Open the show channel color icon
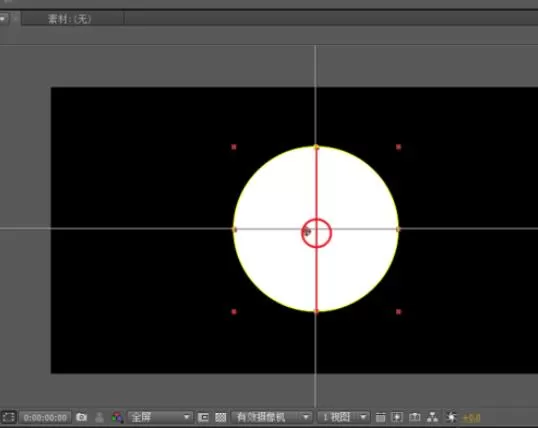The height and width of the screenshot is (428, 538). coord(118,417)
